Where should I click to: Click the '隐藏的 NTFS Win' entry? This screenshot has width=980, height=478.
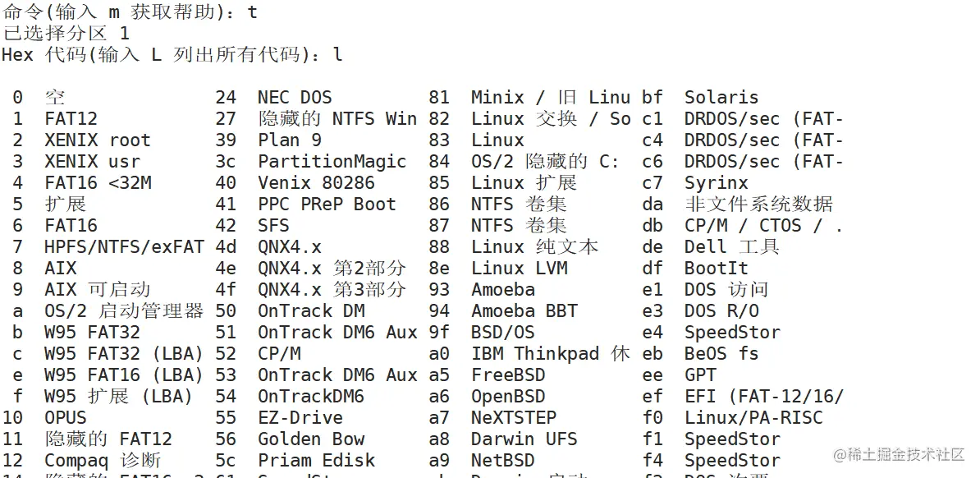coord(337,119)
